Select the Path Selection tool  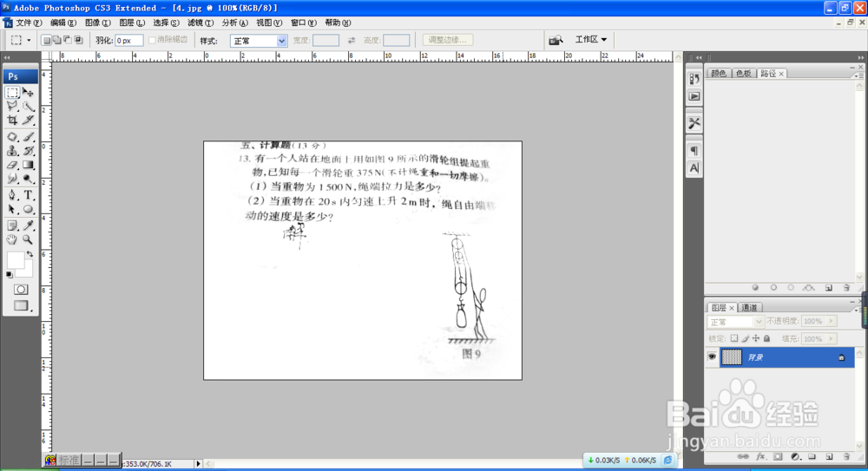click(12, 209)
